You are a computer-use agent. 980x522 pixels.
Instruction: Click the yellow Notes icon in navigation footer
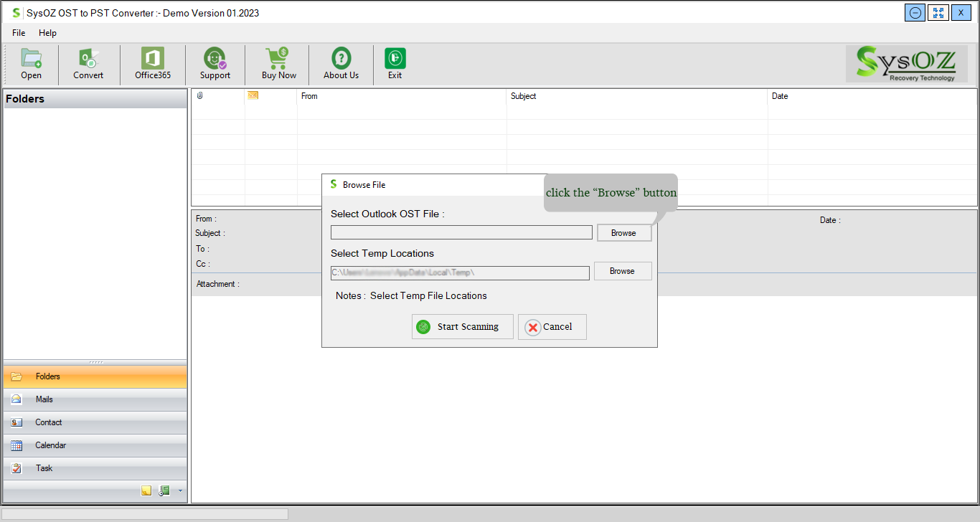tap(146, 491)
